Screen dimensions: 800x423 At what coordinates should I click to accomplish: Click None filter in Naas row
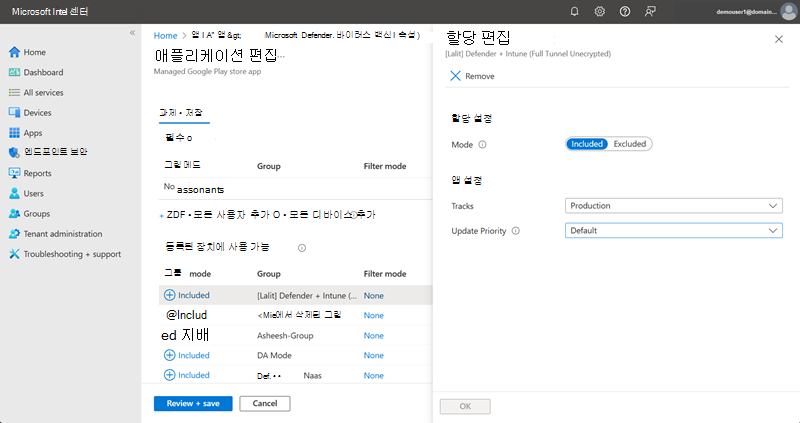coord(373,375)
